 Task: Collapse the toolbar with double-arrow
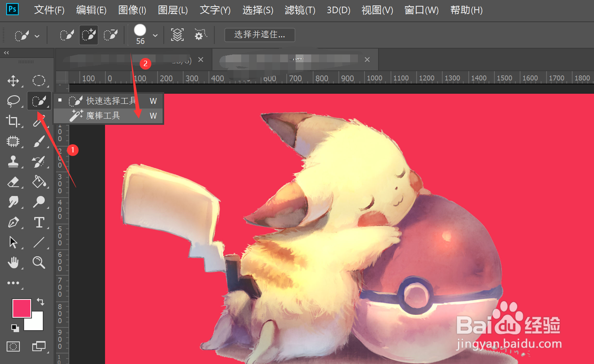[6, 52]
